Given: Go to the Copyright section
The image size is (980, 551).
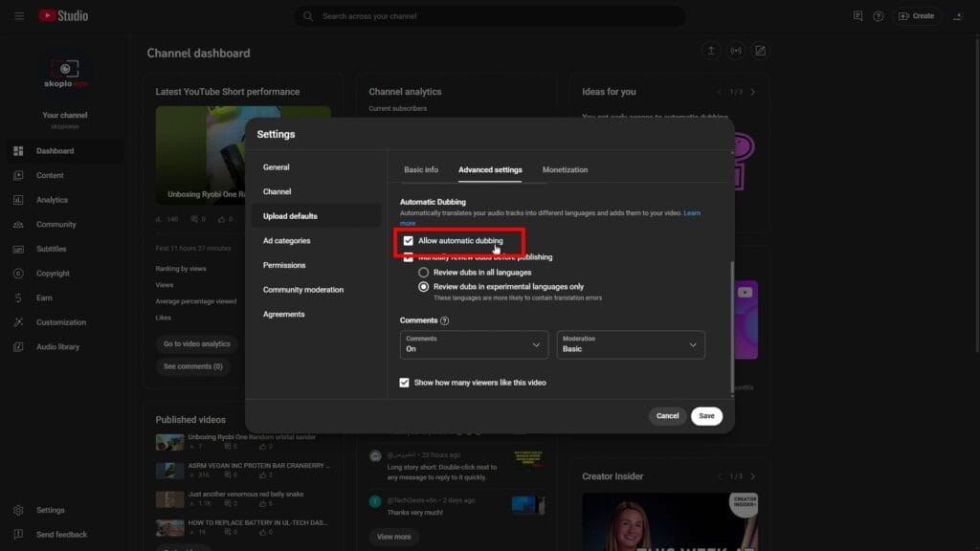Looking at the screenshot, I should click(59, 273).
